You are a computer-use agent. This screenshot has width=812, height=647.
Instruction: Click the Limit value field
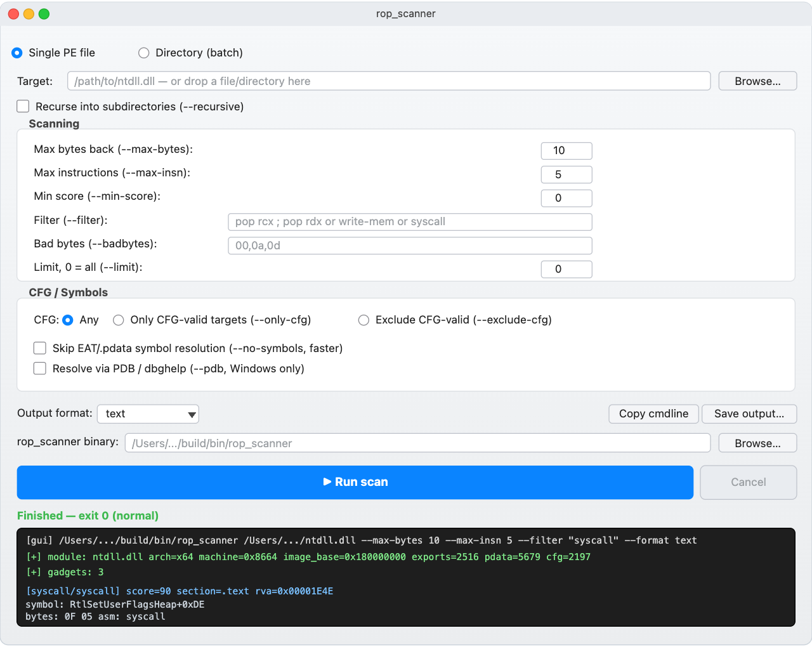point(566,269)
